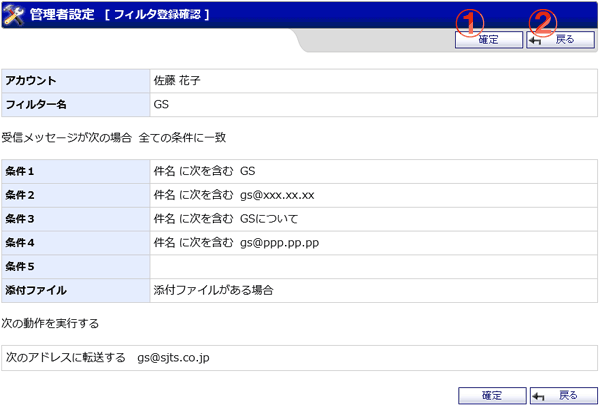Viewport: 600px width, 407px height.
Task: Click the アカウント row label
Action: tap(31, 81)
